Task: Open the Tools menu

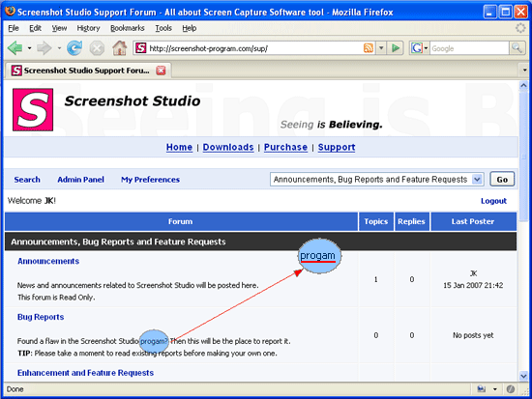Action: tap(163, 28)
